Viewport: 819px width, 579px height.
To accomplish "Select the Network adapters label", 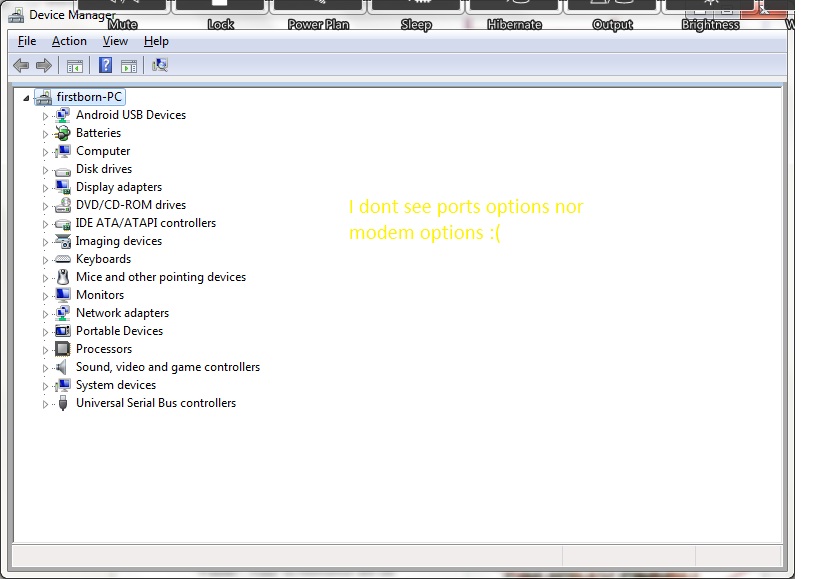I will tap(122, 313).
